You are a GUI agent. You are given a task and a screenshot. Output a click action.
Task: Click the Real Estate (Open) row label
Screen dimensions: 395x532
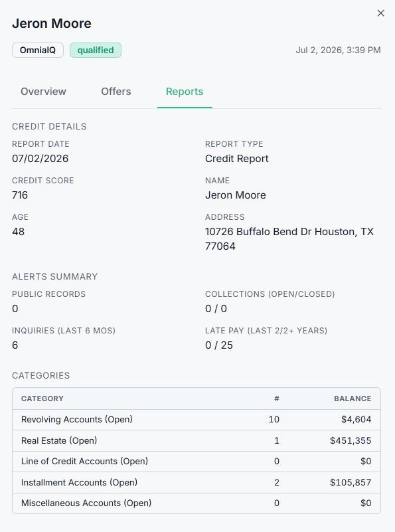click(x=59, y=440)
